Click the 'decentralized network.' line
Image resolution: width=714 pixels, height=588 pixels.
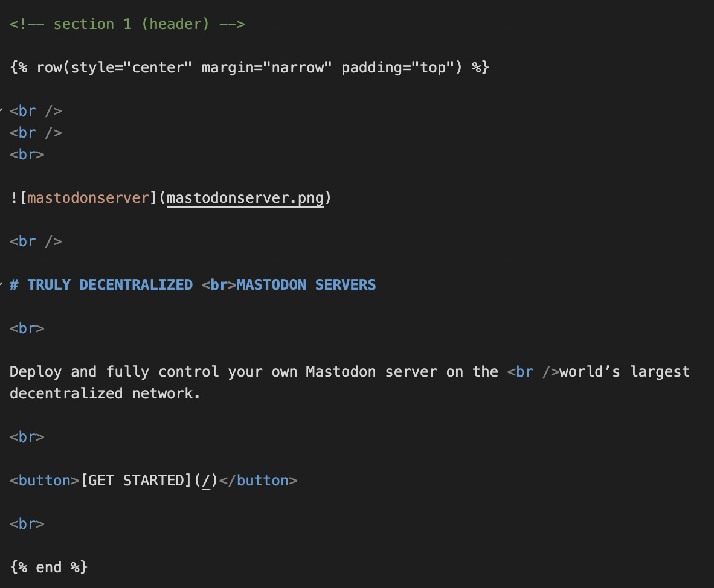(x=105, y=394)
